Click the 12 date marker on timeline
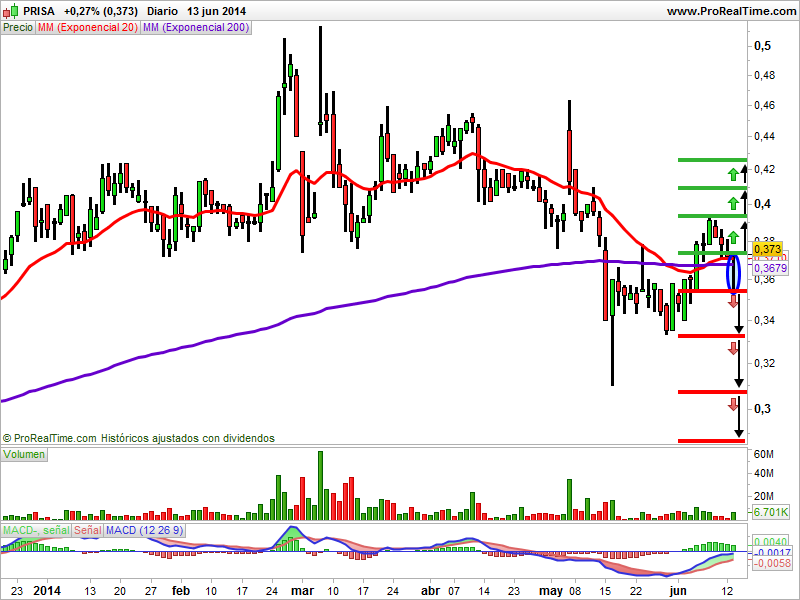This screenshot has height=600, width=800. pos(727,591)
